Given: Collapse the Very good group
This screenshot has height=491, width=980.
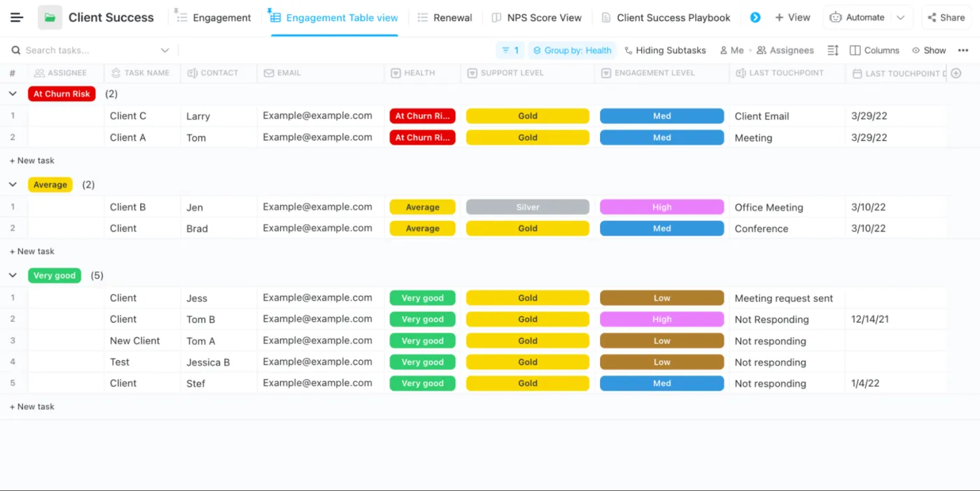Looking at the screenshot, I should pos(13,275).
